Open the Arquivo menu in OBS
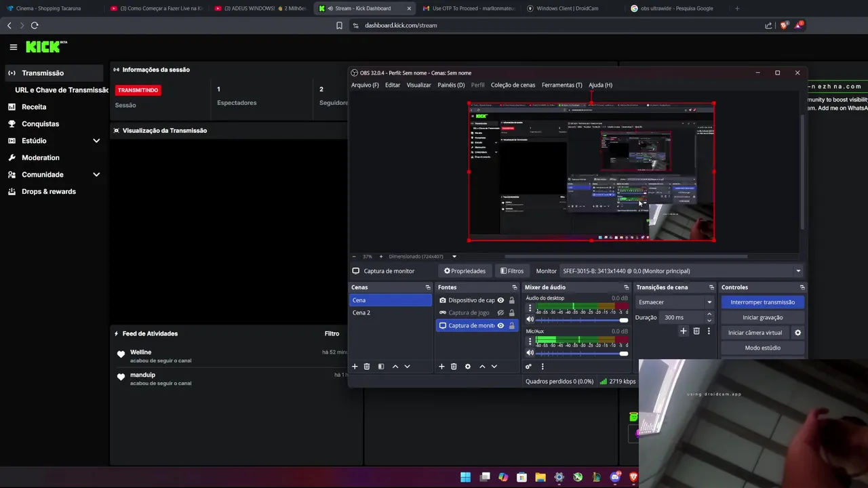 pyautogui.click(x=365, y=85)
